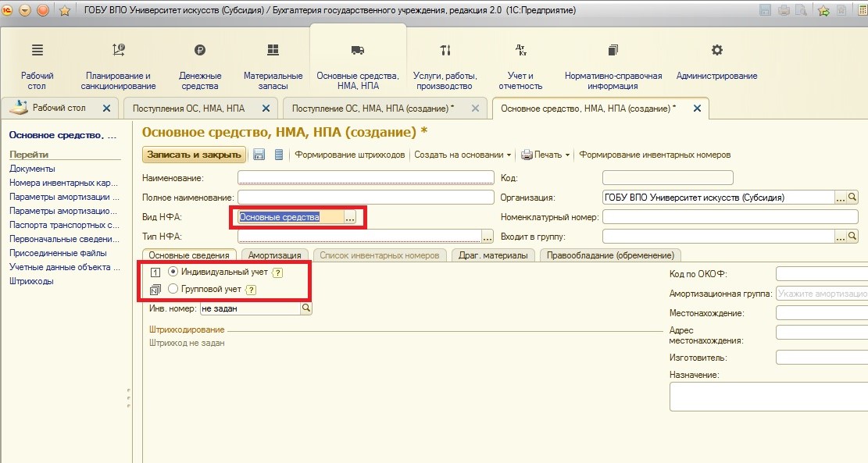
Task: Close the Поступления ОС, НМА, НПА tab
Action: coord(266,108)
